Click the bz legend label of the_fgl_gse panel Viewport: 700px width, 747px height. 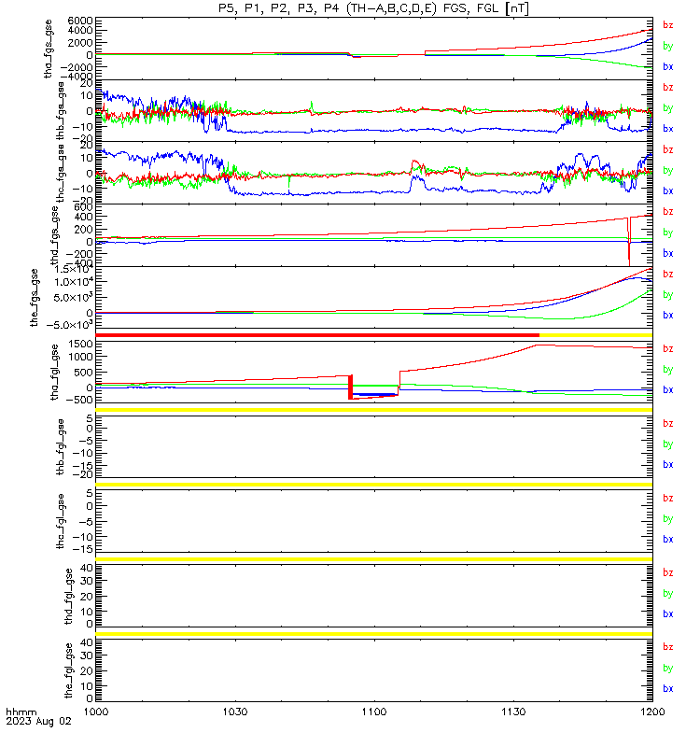(668, 647)
